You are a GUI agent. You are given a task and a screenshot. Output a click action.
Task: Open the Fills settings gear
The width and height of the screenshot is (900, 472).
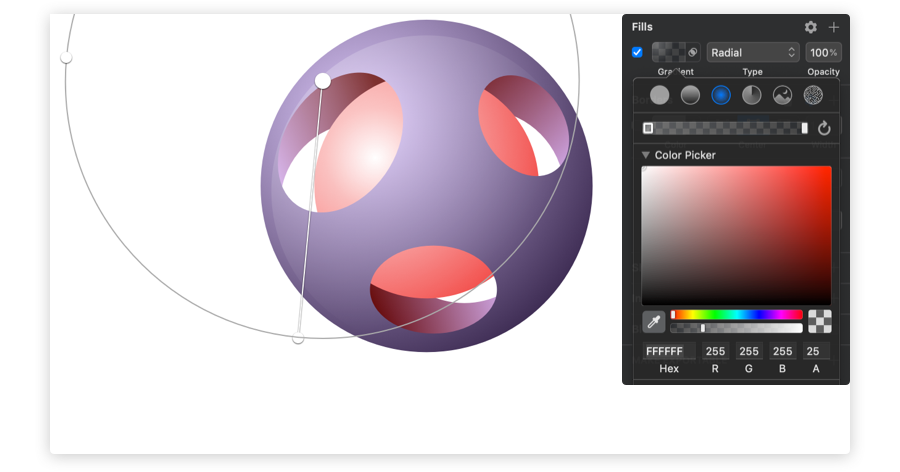(x=810, y=27)
